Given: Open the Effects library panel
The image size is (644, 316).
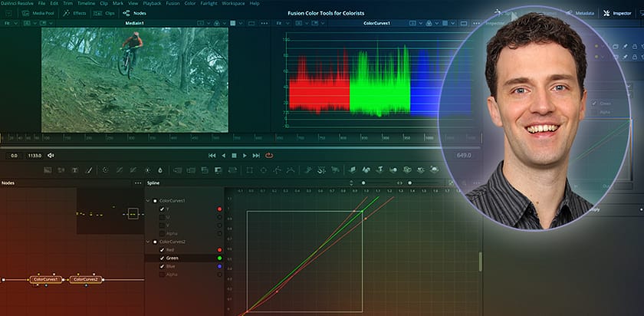Looking at the screenshot, I should click(75, 13).
